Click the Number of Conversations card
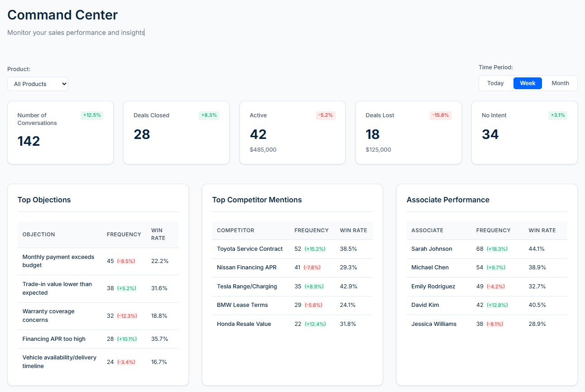585x392 pixels. click(x=60, y=132)
